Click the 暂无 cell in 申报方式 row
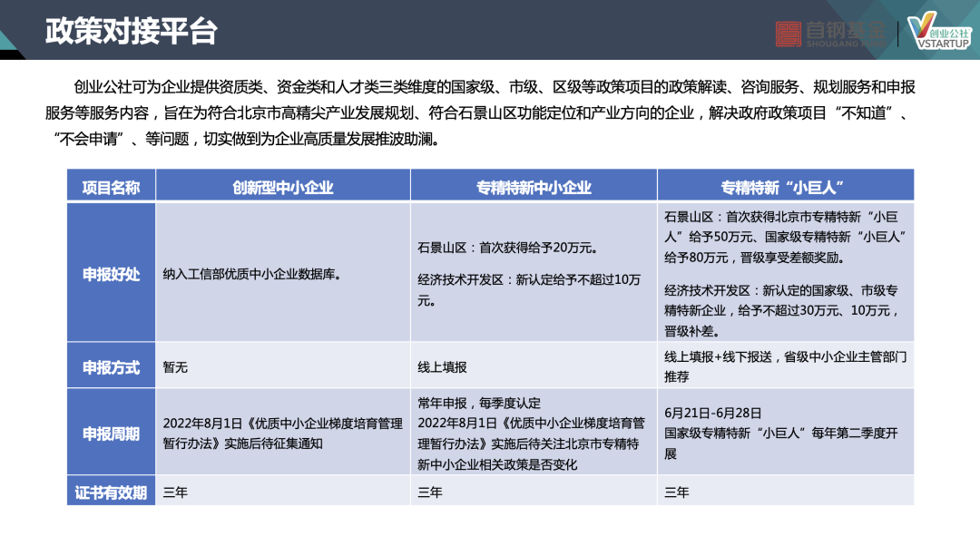 tap(175, 367)
